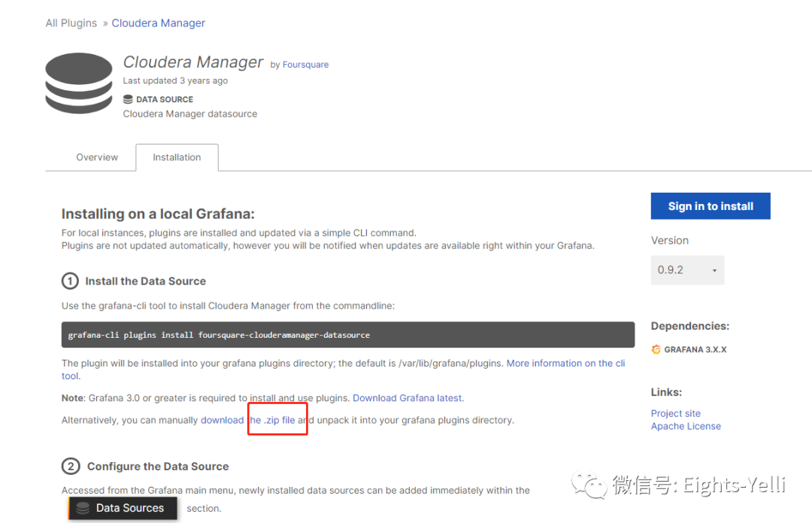
Task: Click the small DATA SOURCE type icon
Action: tap(128, 99)
